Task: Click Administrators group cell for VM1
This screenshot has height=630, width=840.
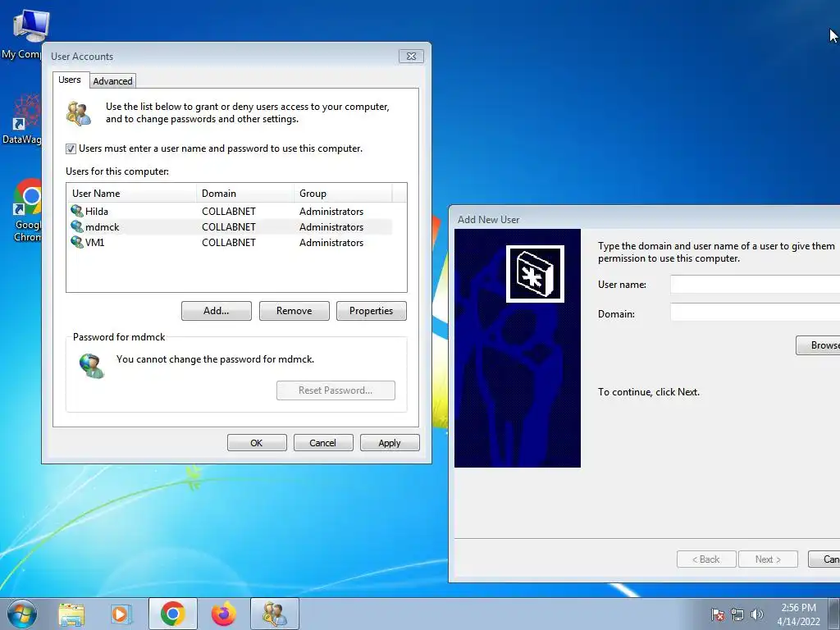Action: click(x=331, y=242)
